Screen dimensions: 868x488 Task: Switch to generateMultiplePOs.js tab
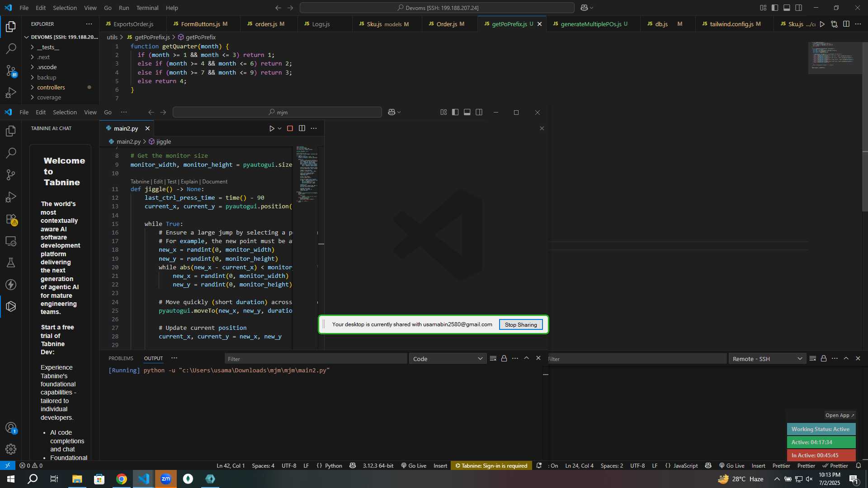pos(591,24)
